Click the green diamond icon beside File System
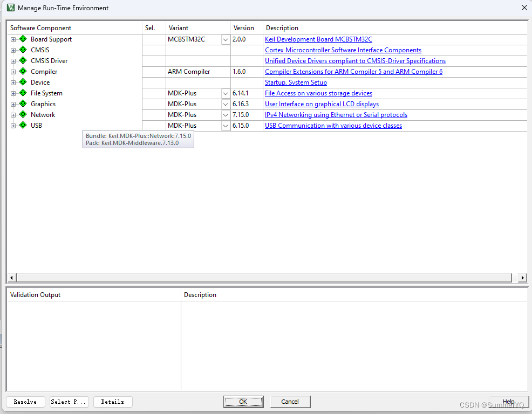 click(x=23, y=93)
